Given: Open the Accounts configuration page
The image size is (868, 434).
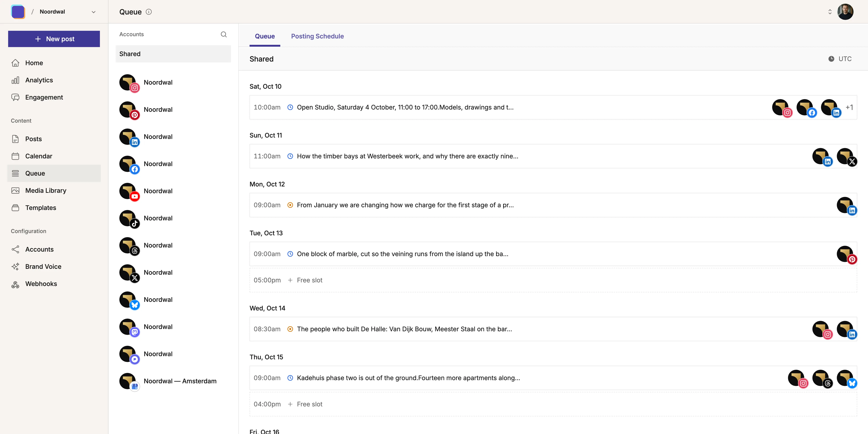Looking at the screenshot, I should [54, 250].
